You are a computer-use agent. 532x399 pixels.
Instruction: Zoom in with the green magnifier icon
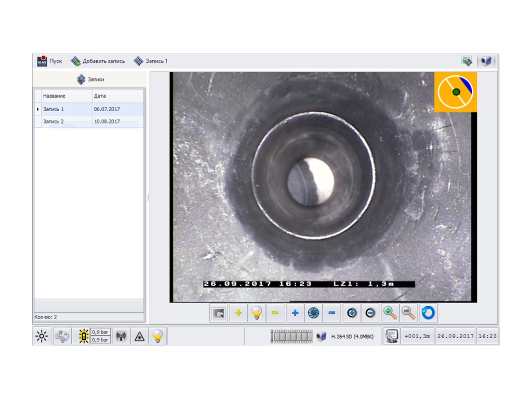pyautogui.click(x=390, y=313)
